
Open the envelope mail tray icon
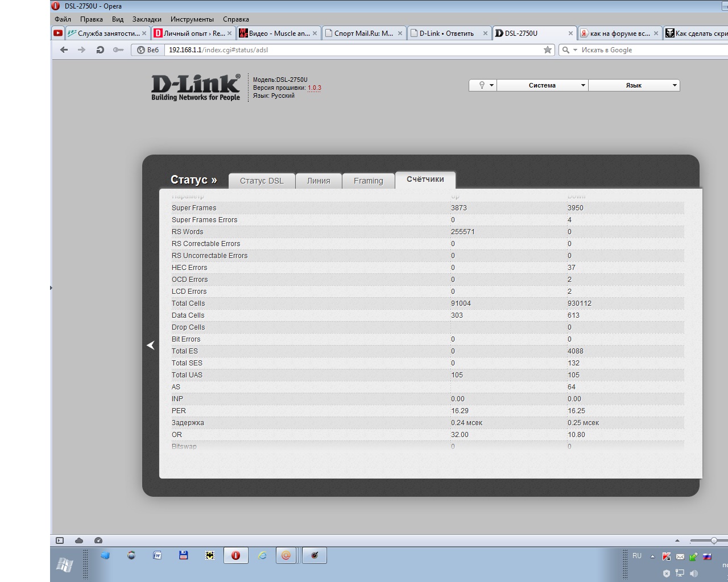680,557
